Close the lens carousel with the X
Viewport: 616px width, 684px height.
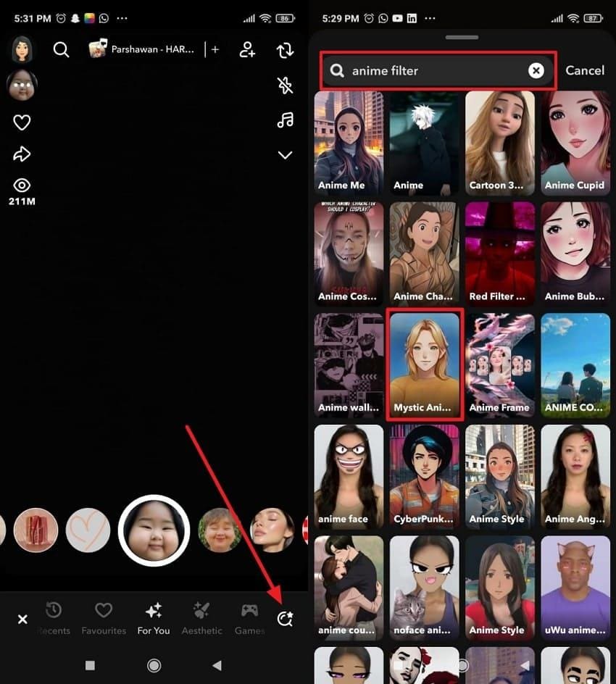(22, 619)
